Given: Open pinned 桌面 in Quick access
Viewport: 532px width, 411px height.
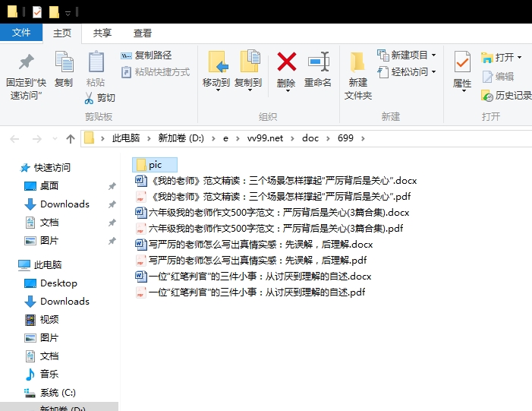Looking at the screenshot, I should point(42,186).
